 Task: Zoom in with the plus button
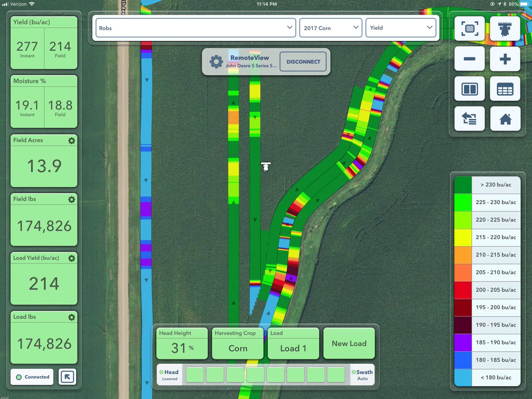(x=505, y=59)
